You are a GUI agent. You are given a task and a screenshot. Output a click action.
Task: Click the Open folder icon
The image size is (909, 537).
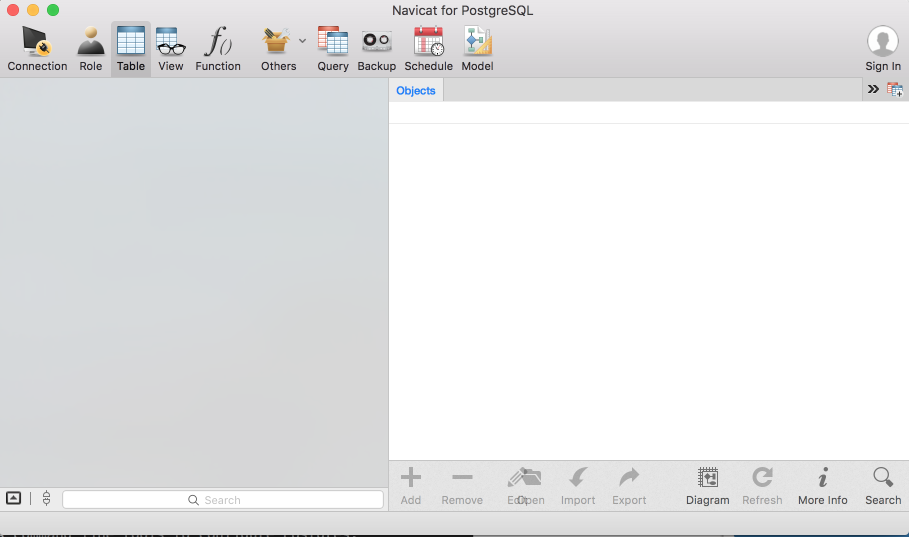pyautogui.click(x=532, y=479)
